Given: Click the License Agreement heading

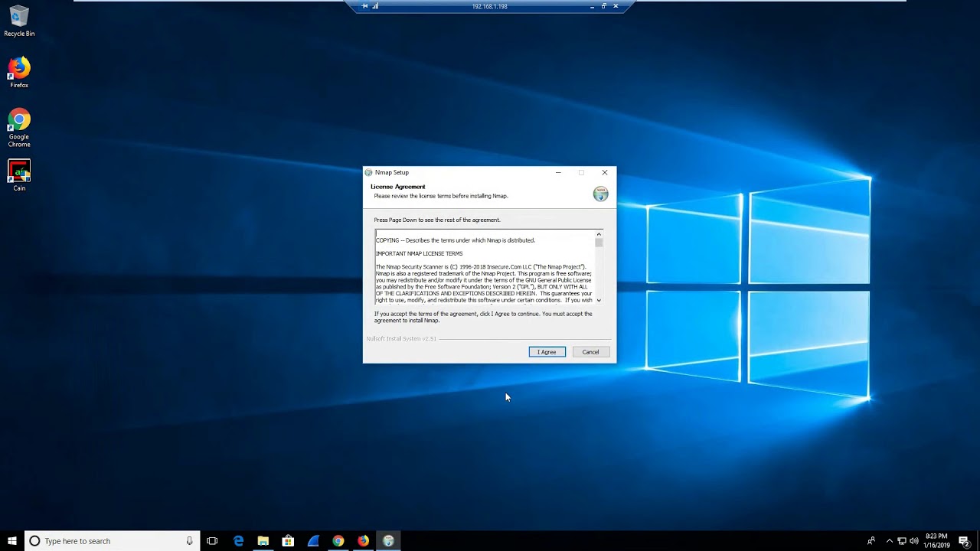Looking at the screenshot, I should (x=398, y=187).
